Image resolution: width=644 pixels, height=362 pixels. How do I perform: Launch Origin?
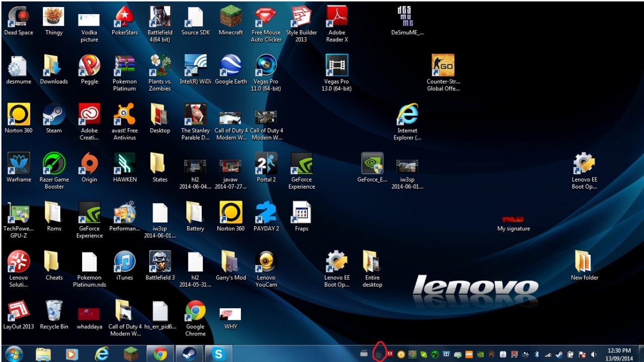(x=89, y=164)
